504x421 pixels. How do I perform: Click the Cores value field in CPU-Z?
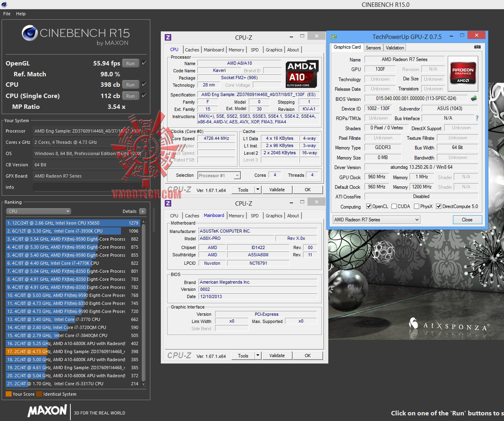pos(275,175)
